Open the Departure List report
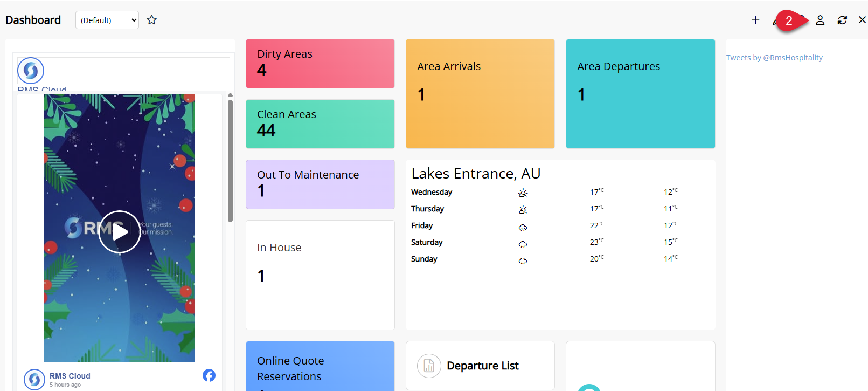The width and height of the screenshot is (868, 391). 480,366
